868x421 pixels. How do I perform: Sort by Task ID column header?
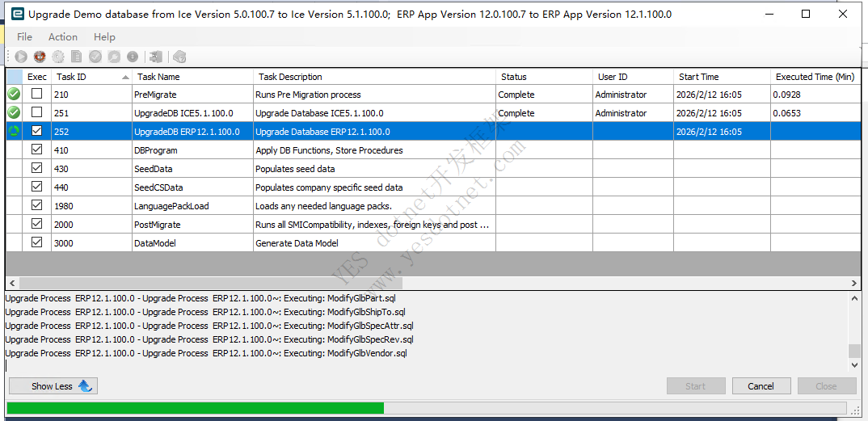(91, 77)
